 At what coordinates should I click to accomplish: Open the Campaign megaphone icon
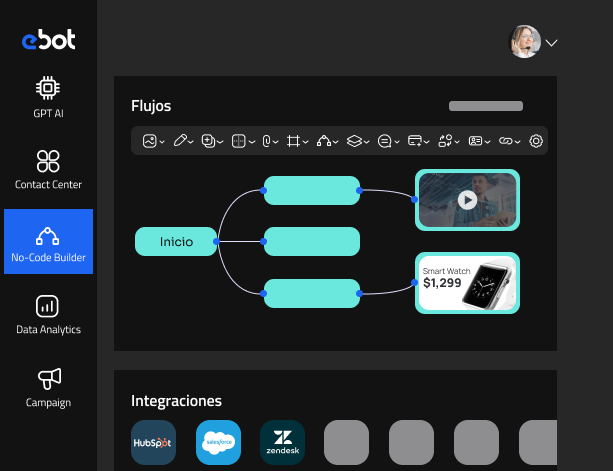(48, 386)
